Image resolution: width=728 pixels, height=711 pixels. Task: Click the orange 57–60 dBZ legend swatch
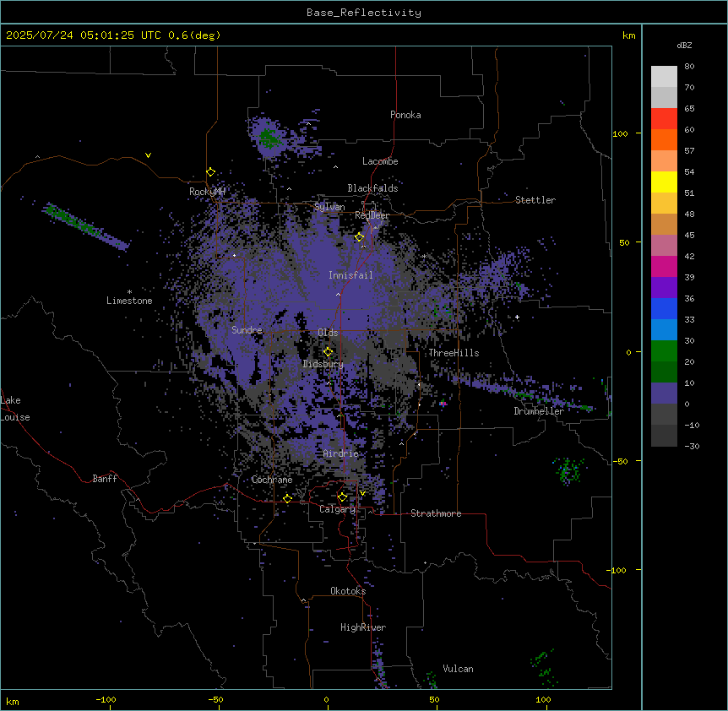[664, 139]
